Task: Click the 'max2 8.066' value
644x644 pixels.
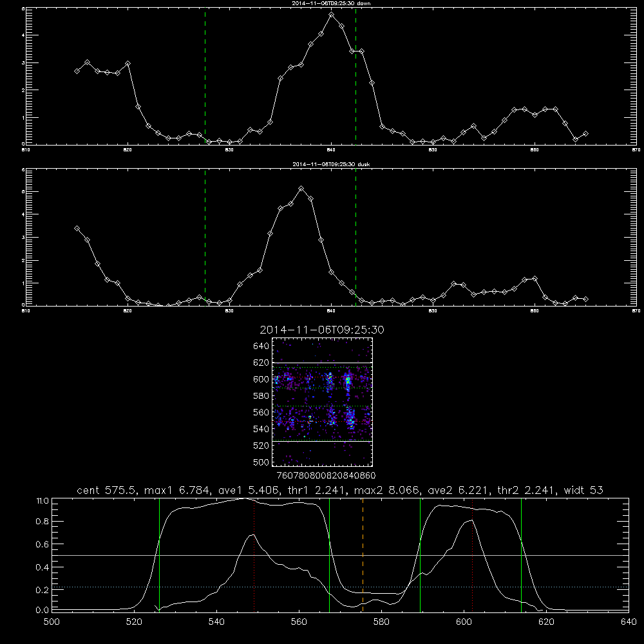Action: coord(386,490)
